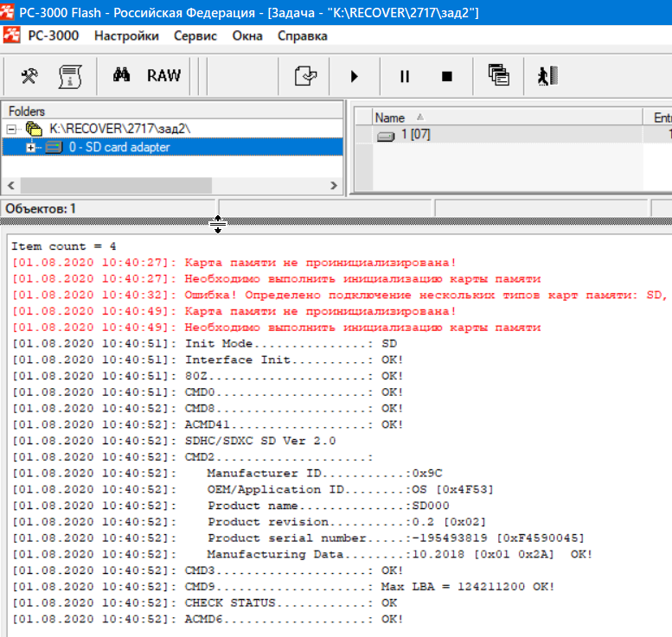
Task: Click the Product serial number log line
Action: 298,538
